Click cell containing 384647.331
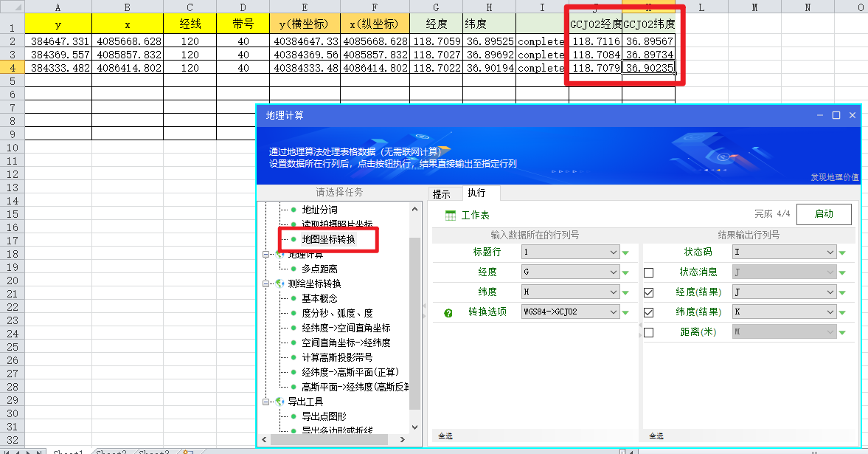Image resolution: width=868 pixels, height=454 pixels. pos(58,41)
